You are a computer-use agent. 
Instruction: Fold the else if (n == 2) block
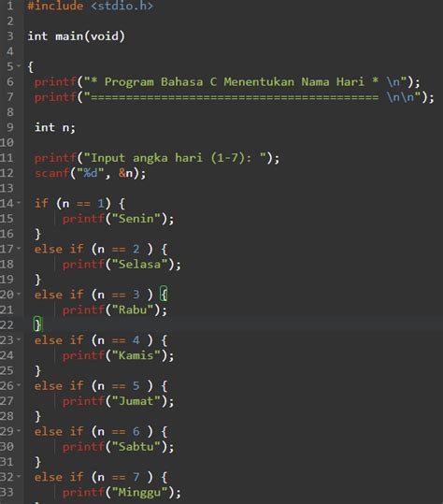coord(19,248)
